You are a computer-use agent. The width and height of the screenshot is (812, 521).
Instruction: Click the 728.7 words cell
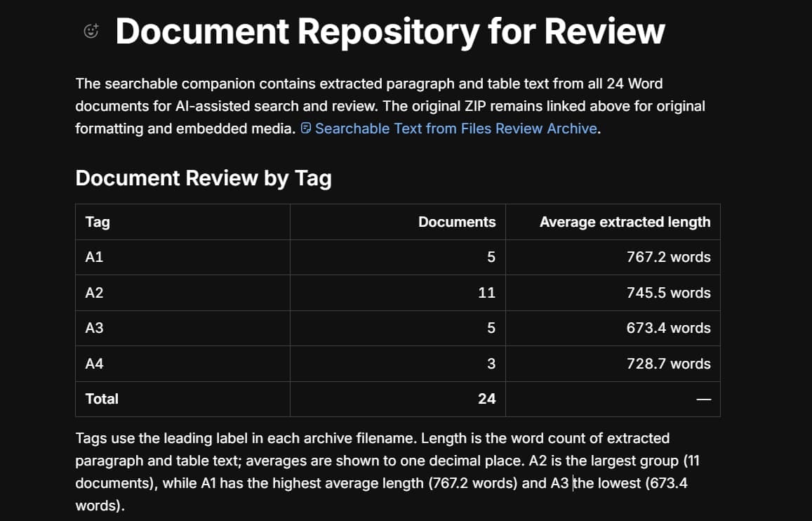613,364
